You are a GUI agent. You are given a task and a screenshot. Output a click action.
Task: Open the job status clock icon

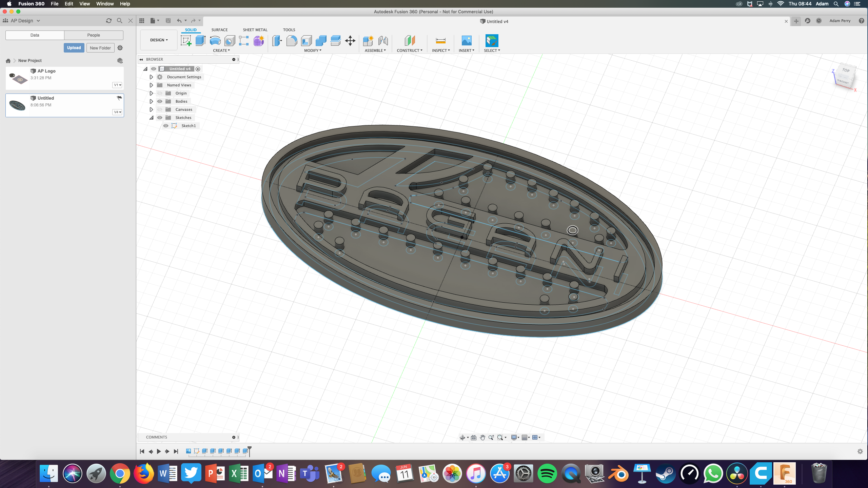coord(819,21)
